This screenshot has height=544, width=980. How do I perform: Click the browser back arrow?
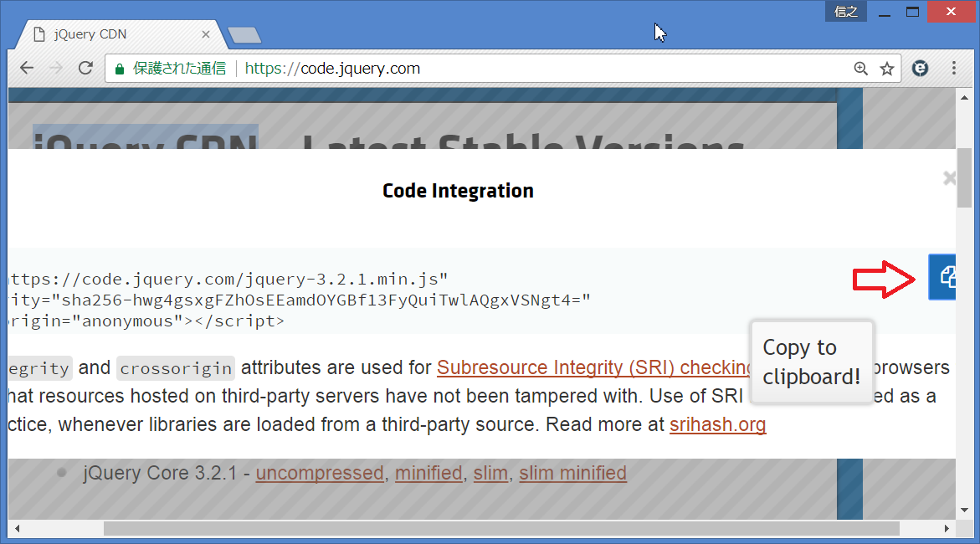click(x=26, y=68)
